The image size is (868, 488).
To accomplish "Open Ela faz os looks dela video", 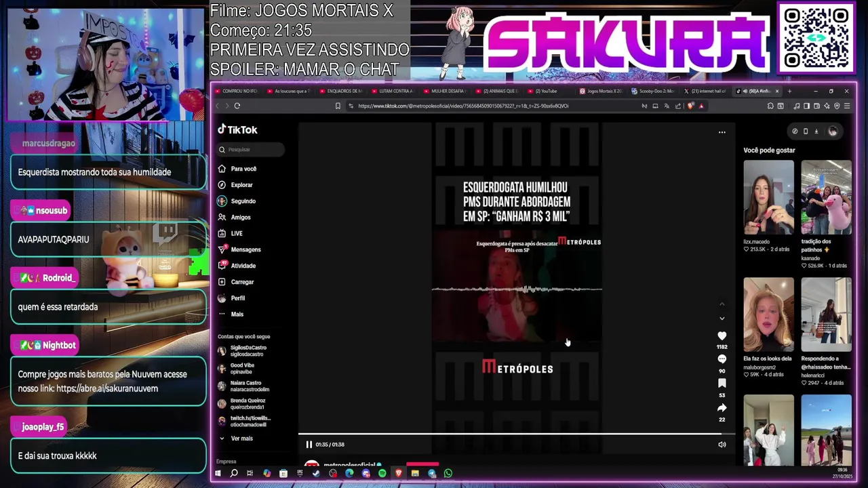I will tap(768, 314).
